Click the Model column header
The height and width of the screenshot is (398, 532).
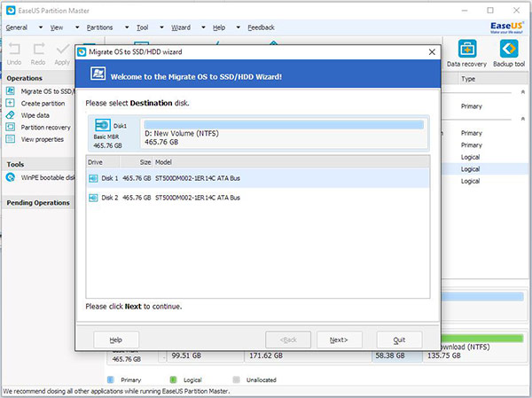[x=292, y=162]
